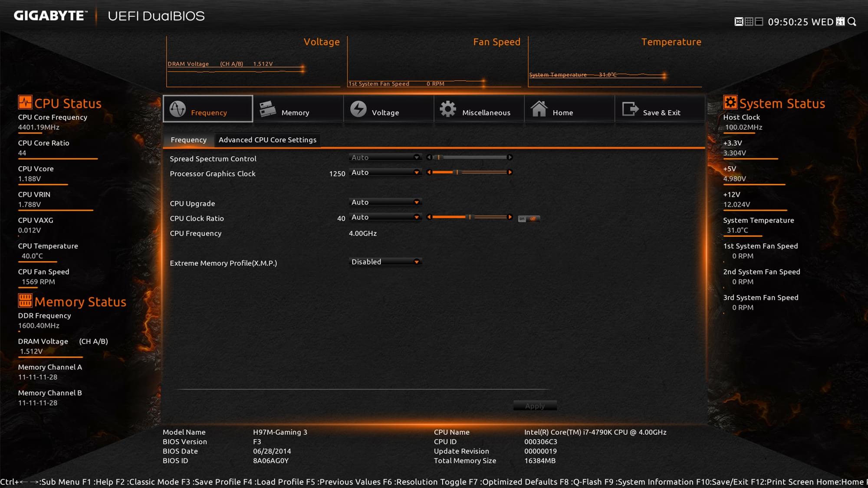Image resolution: width=868 pixels, height=488 pixels.
Task: Open the CPU Upgrade dropdown
Action: (385, 202)
